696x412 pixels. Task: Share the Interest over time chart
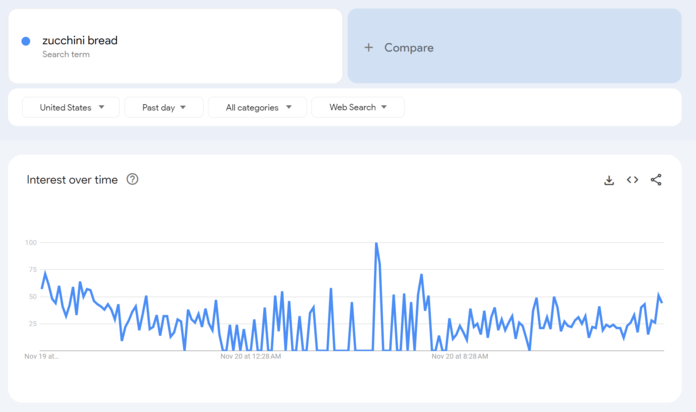pyautogui.click(x=656, y=180)
